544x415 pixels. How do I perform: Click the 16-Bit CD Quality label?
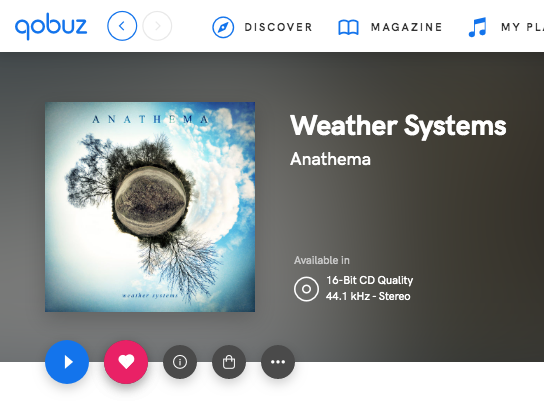369,280
